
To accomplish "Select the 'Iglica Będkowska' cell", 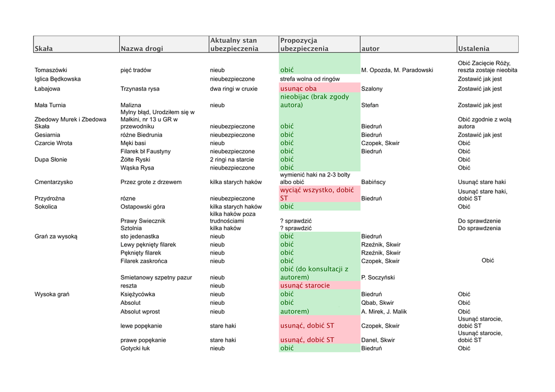I will click(57, 79).
